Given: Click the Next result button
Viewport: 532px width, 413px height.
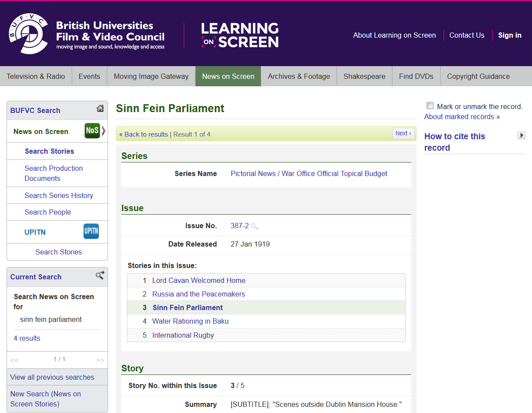Looking at the screenshot, I should 403,134.
